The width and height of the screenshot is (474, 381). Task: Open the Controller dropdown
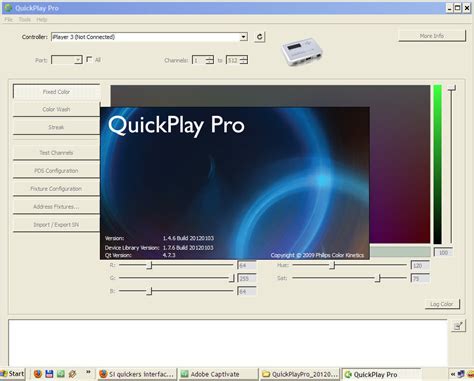pos(244,37)
